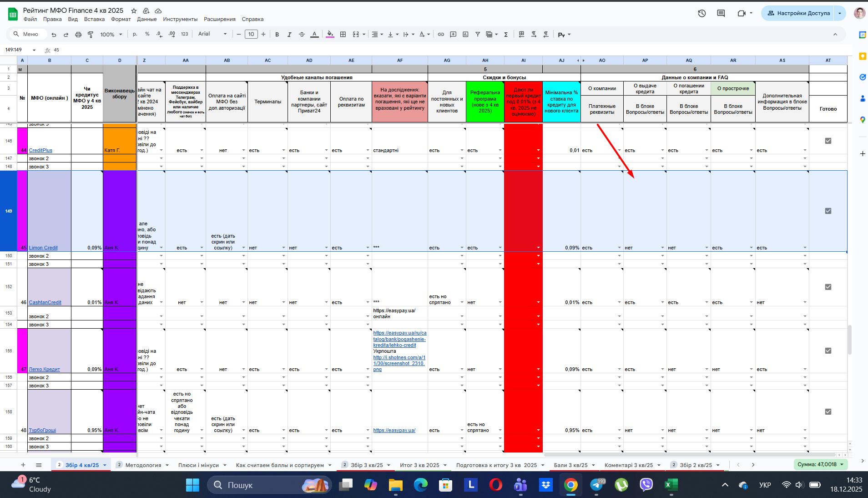Screen dimensions: 868x498
Task: Switch to Итог 3 кв 2025 tab
Action: tap(420, 465)
